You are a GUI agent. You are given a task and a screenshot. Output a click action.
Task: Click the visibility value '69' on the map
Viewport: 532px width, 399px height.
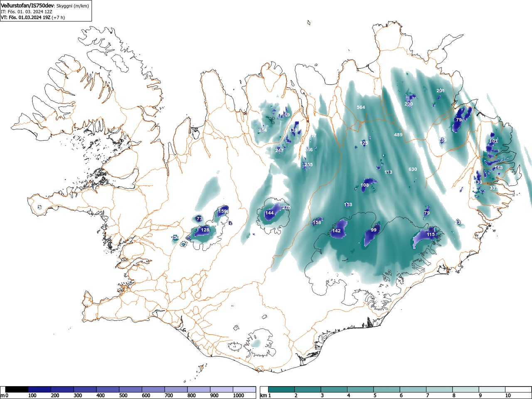tap(287, 115)
